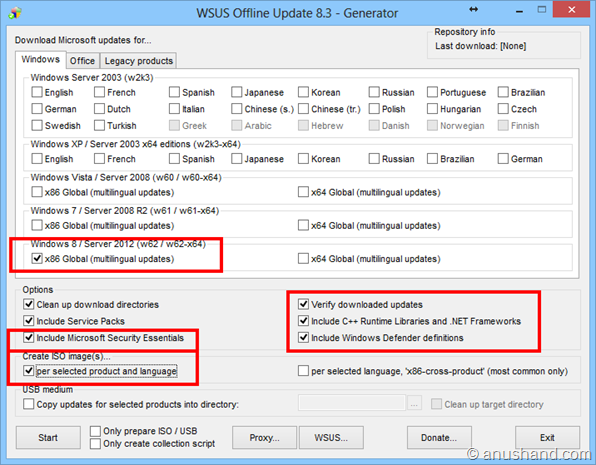Check French under XP / Server 2003 x64
The width and height of the screenshot is (596, 465).
click(99, 159)
